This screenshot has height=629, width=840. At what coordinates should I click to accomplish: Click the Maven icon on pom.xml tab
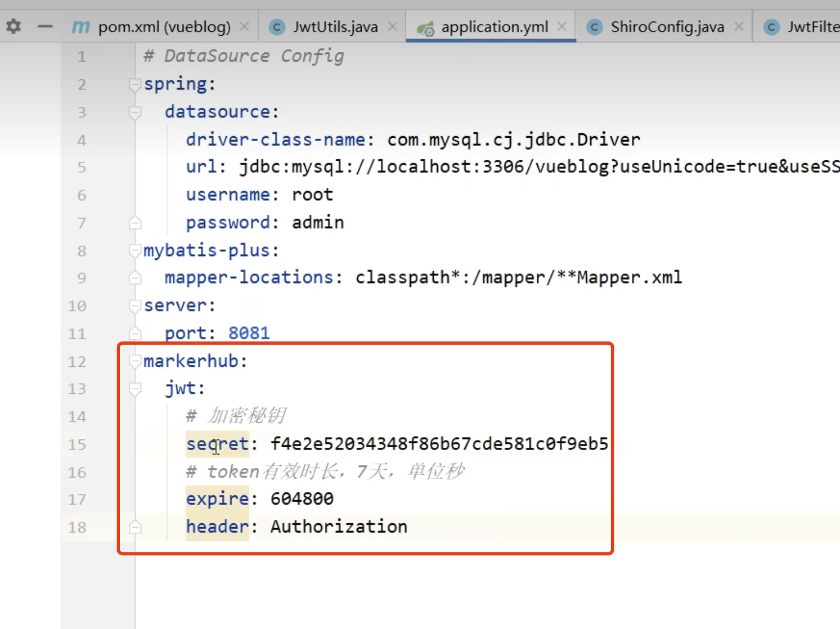81,26
